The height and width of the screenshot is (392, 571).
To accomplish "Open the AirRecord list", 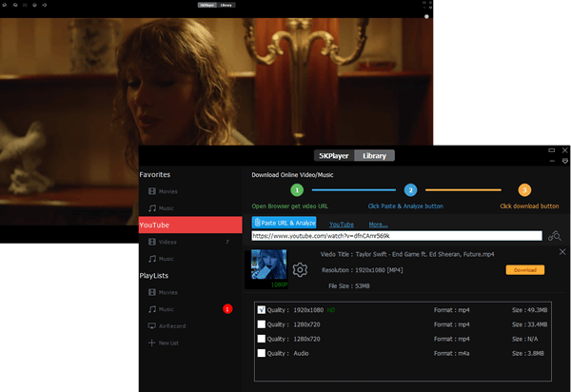I will (x=167, y=326).
